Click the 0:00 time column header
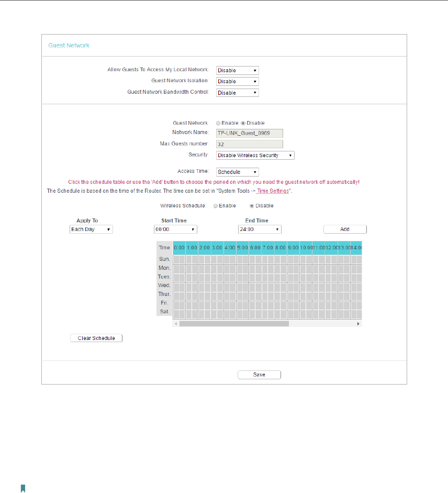This screenshot has height=493, width=448. click(179, 248)
